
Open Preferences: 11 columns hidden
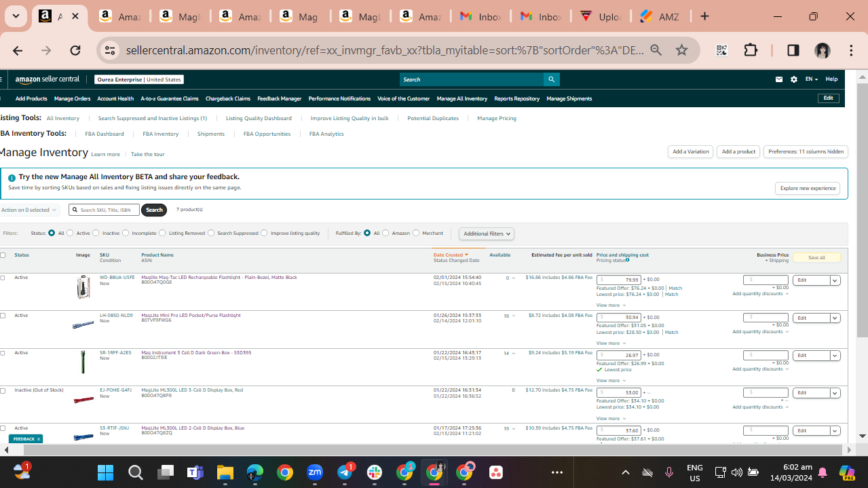coord(806,152)
